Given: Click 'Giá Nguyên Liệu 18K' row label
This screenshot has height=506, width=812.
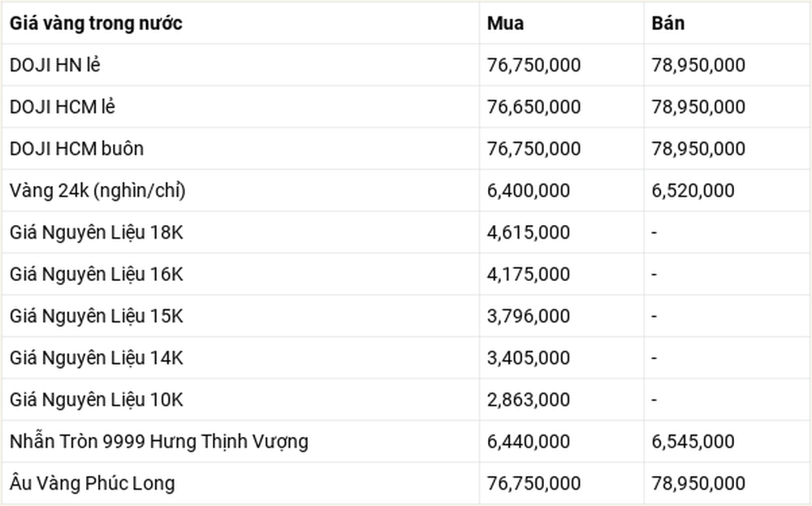Looking at the screenshot, I should click(97, 232).
